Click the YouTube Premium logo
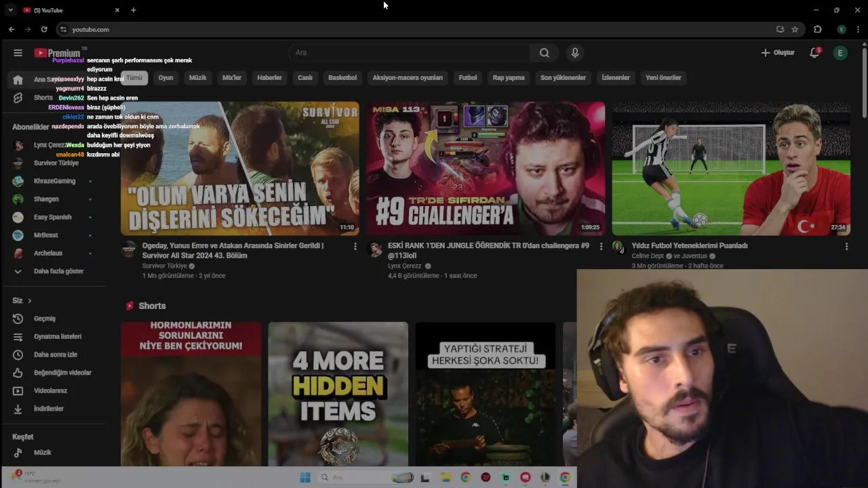Screen dimensions: 868x488 coord(58,53)
